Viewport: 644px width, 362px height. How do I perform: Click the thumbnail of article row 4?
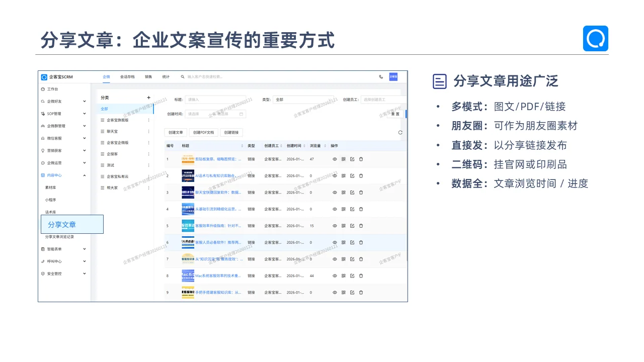[x=188, y=209]
